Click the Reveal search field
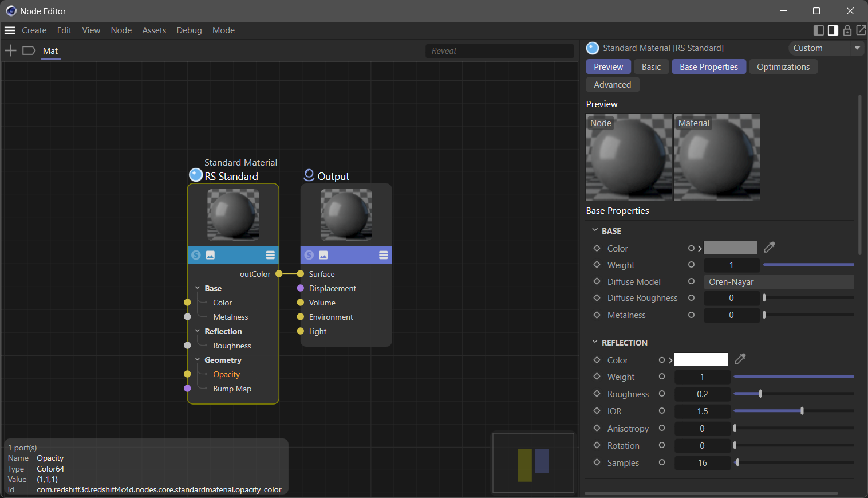 pos(499,51)
